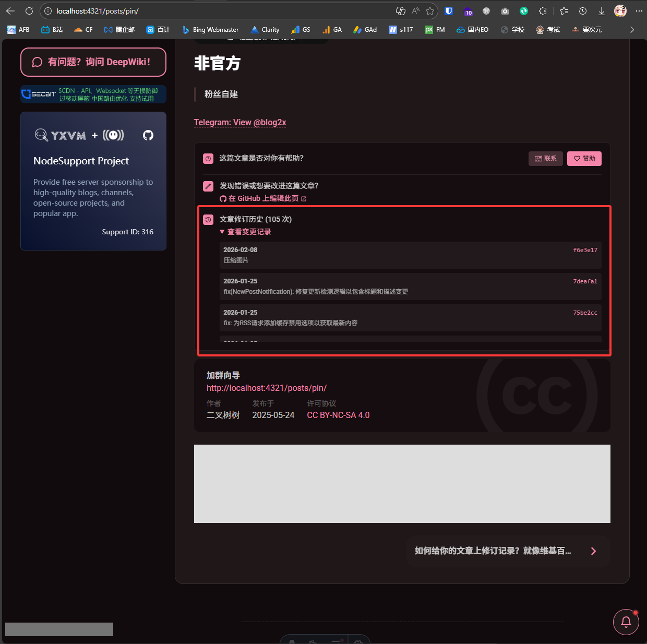The width and height of the screenshot is (647, 644).
Task: Open commit hash f6e3e17
Action: [x=585, y=250]
